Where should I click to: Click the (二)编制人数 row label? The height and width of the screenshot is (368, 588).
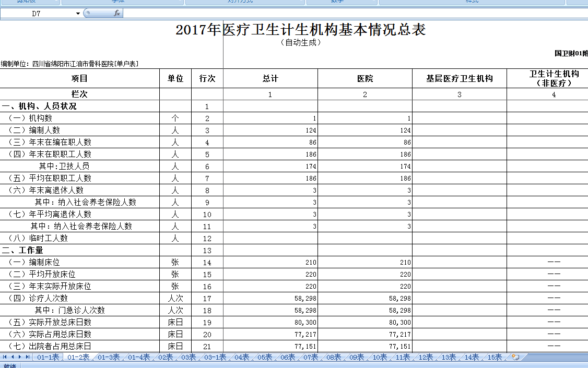[x=34, y=130]
